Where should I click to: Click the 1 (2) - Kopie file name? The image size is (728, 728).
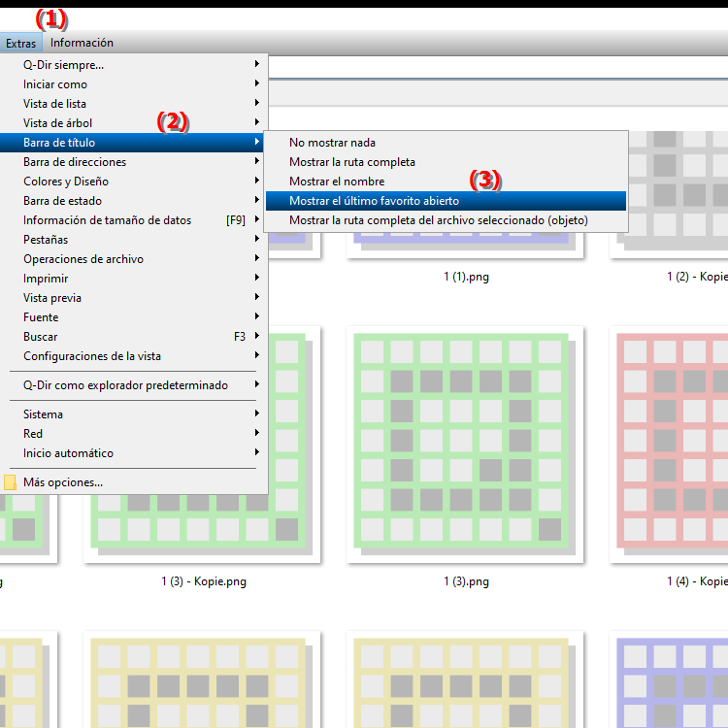[x=697, y=277]
